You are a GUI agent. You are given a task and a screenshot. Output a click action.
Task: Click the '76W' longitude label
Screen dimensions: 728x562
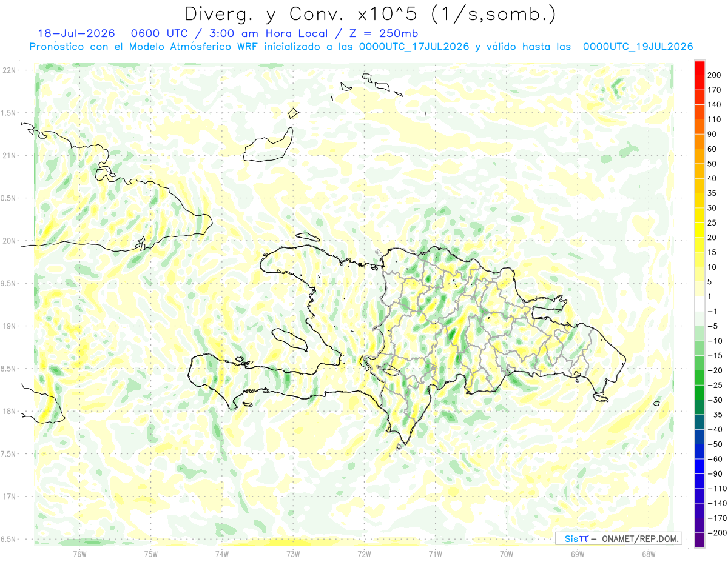[x=79, y=554]
